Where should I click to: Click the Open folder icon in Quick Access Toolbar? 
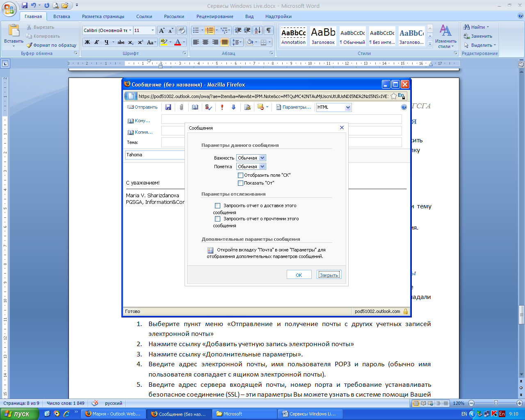[x=65, y=6]
